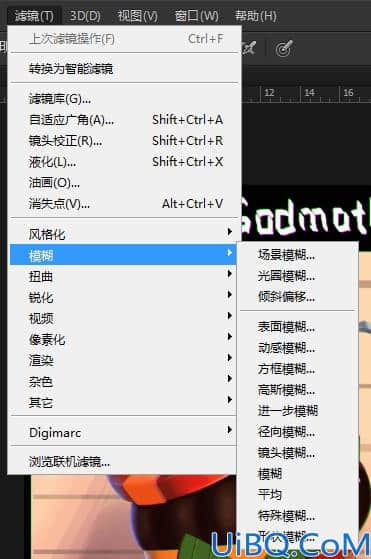Choose 特殊模糊... smart blur
371x559 pixels.
tap(298, 515)
